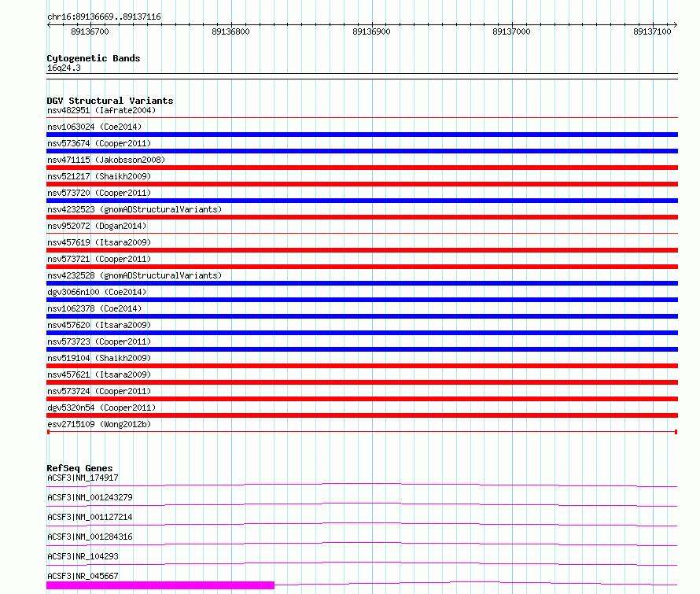Open transcript ACSF3|NR_104293
The width and height of the screenshot is (700, 594).
click(83, 556)
